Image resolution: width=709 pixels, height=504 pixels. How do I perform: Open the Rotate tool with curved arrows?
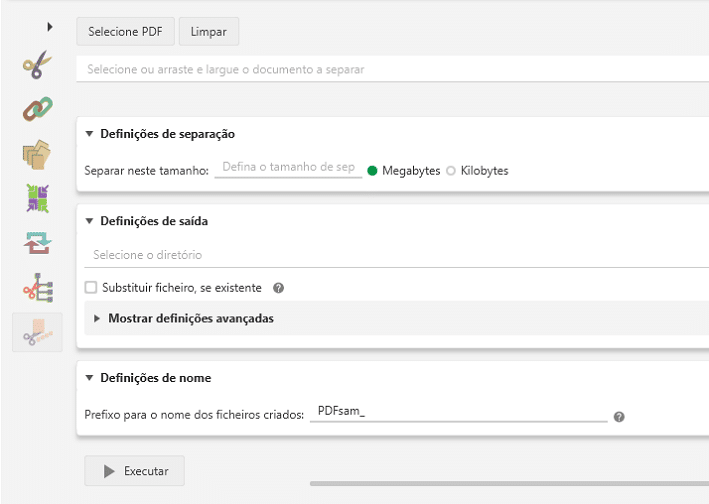[36, 243]
